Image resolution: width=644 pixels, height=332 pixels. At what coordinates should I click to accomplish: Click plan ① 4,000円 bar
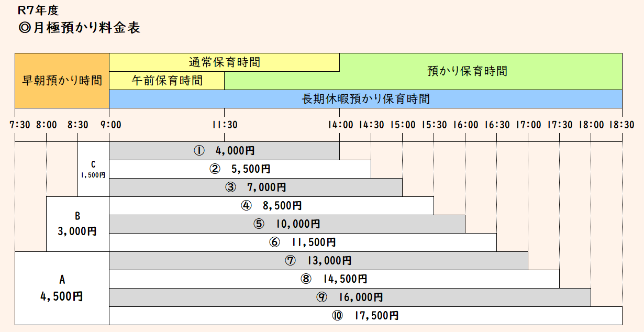coord(225,151)
